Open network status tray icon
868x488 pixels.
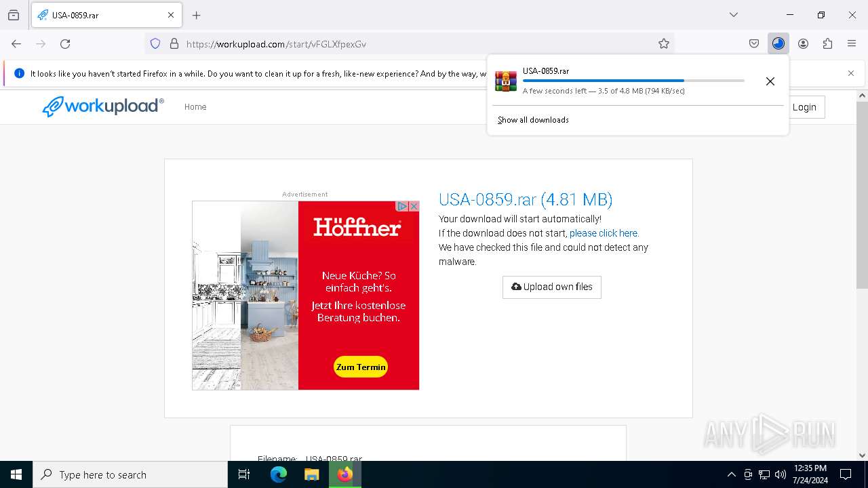point(764,474)
